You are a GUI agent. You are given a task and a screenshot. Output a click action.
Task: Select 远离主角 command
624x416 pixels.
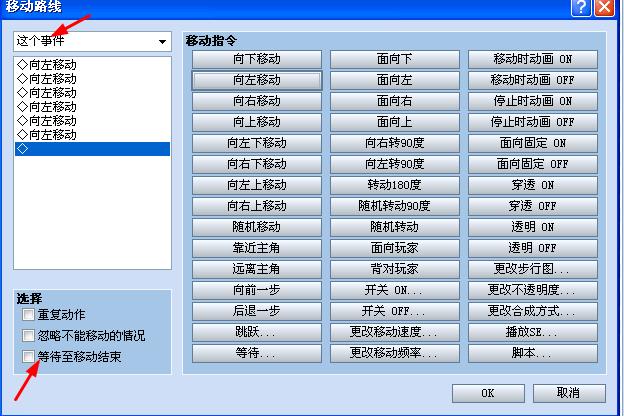257,269
